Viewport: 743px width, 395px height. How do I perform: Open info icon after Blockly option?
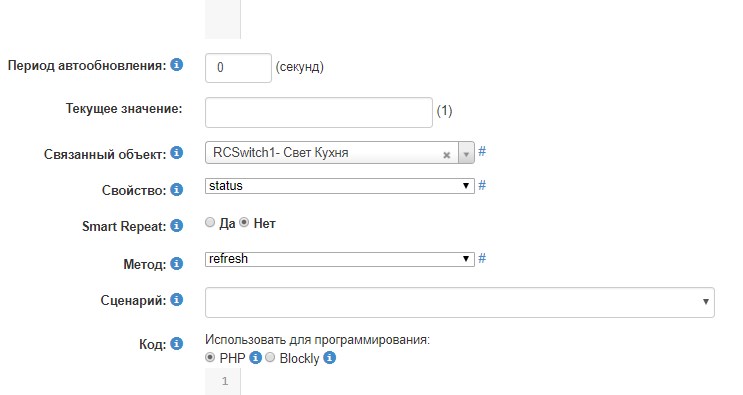pos(330,358)
